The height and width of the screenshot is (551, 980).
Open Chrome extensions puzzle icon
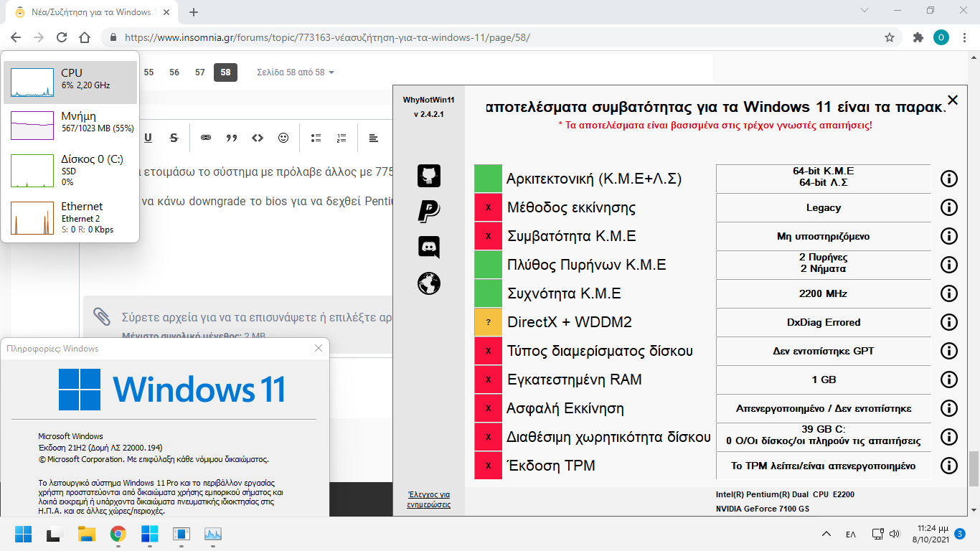point(918,37)
